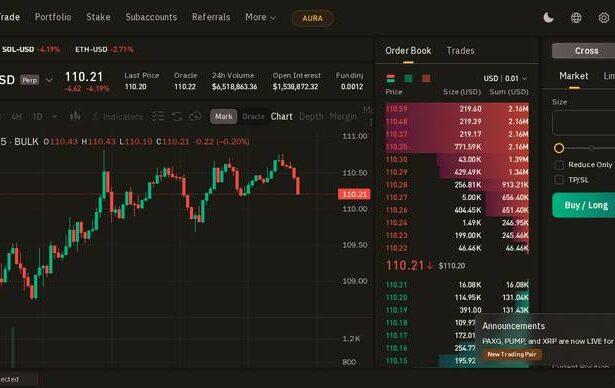Open the candlestick chart type icon

tap(75, 116)
